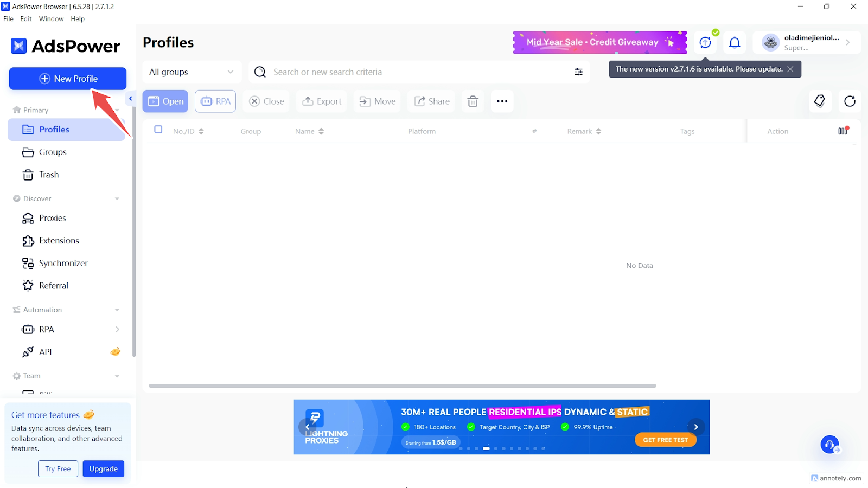
Task: Click the Export toolbar button
Action: tap(322, 101)
